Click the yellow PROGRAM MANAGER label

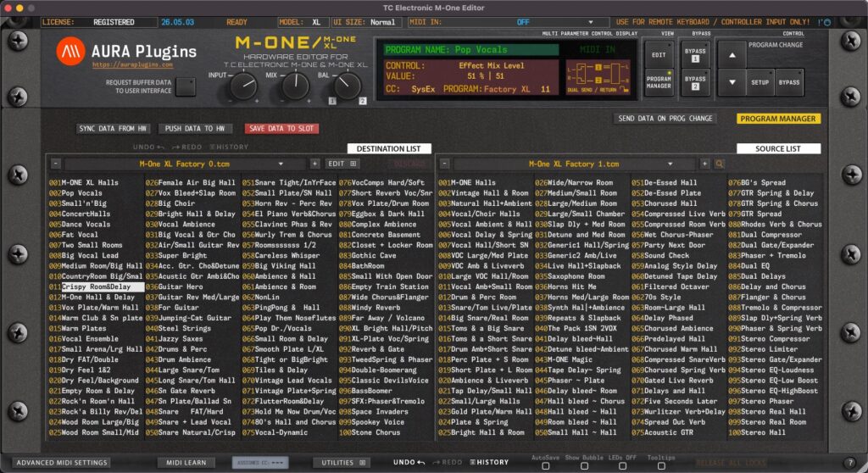coord(778,119)
